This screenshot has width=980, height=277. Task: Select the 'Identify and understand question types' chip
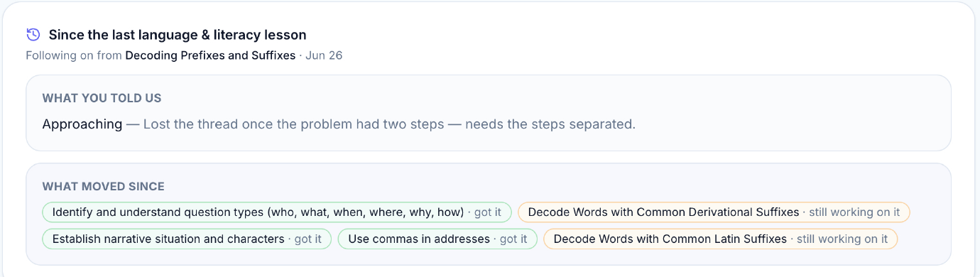(277, 212)
